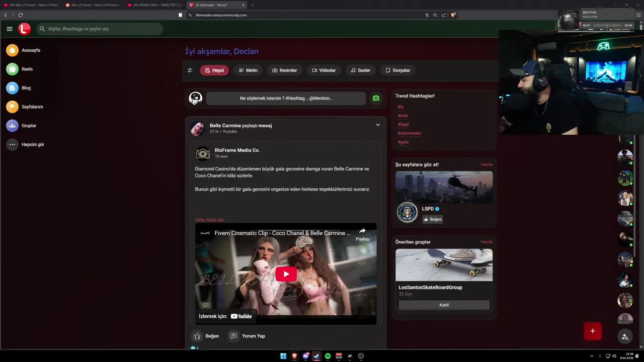Reload the page in the browser

pyautogui.click(x=21, y=15)
